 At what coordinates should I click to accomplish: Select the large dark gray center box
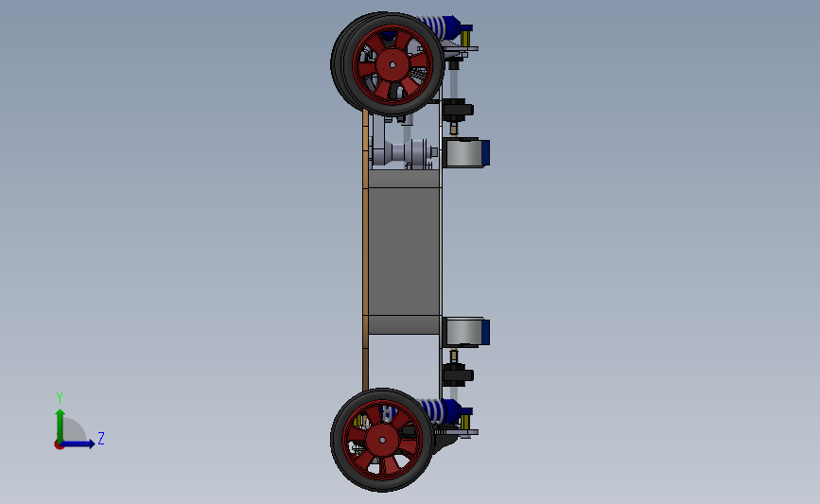(404, 252)
